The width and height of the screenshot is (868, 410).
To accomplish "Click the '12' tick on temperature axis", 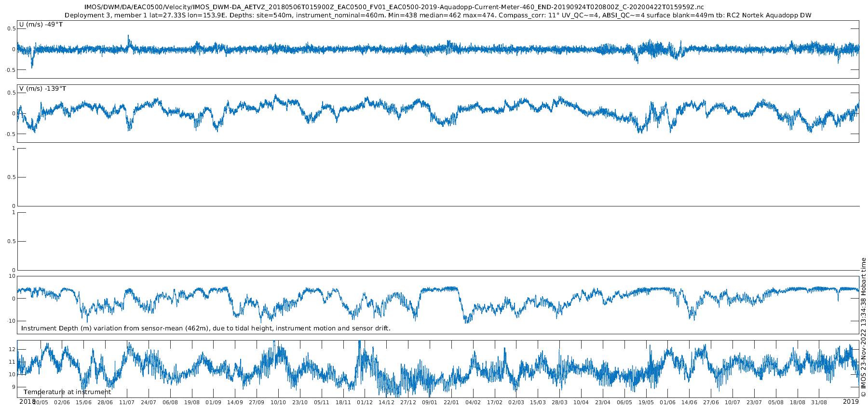I will pyautogui.click(x=13, y=349).
